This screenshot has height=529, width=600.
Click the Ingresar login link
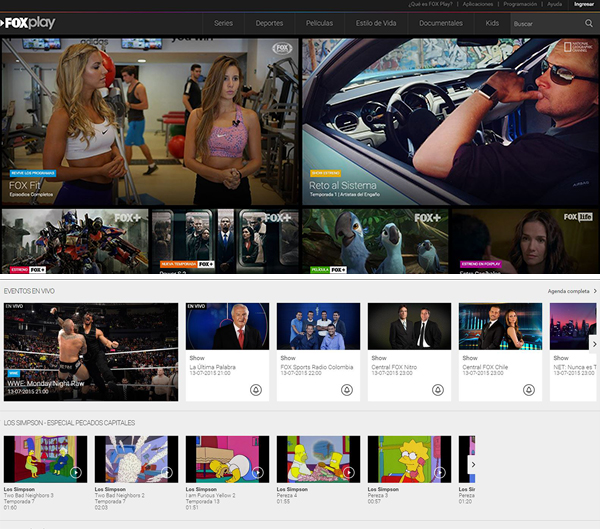[x=583, y=4]
